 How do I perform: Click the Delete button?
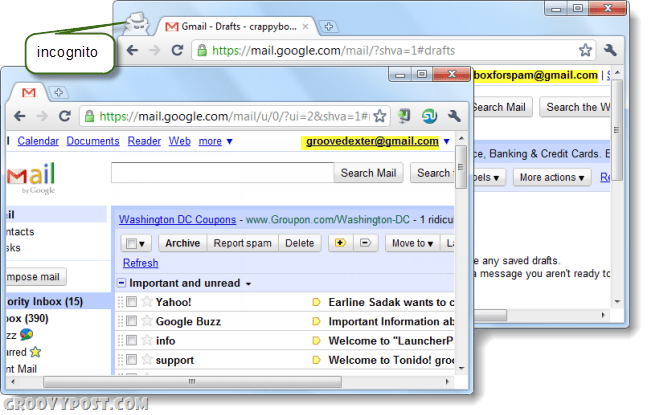(299, 243)
